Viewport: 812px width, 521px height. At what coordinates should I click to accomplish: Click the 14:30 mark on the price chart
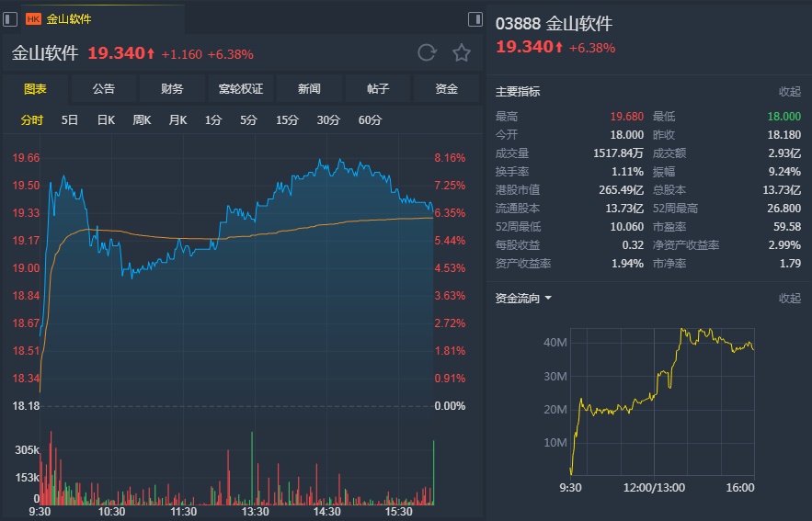(327, 511)
